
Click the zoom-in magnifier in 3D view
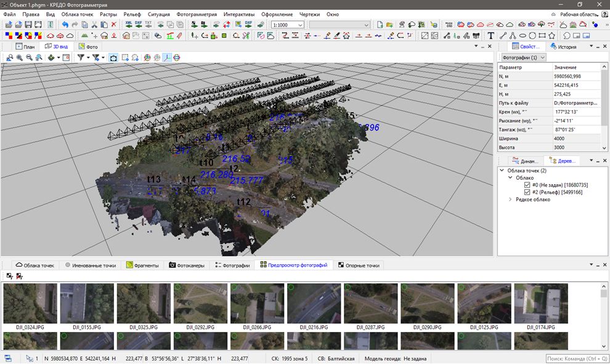[x=20, y=57]
